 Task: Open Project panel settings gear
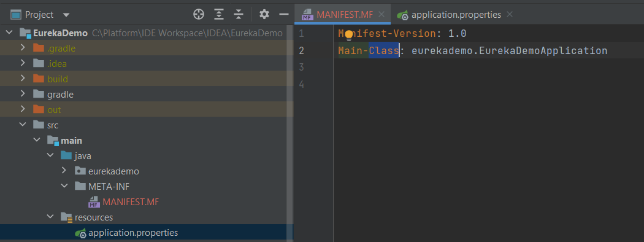pyautogui.click(x=264, y=14)
